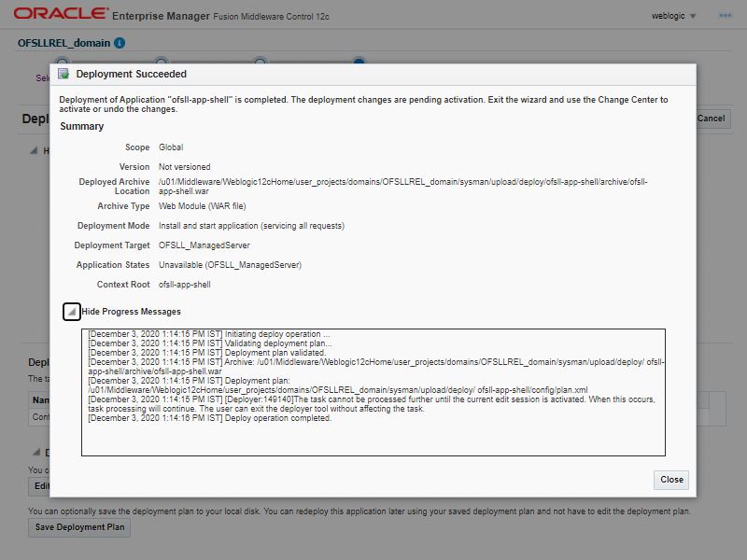747x560 pixels.
Task: Click Deployment Target value OFSLL_ManagedServer
Action: pyautogui.click(x=204, y=245)
